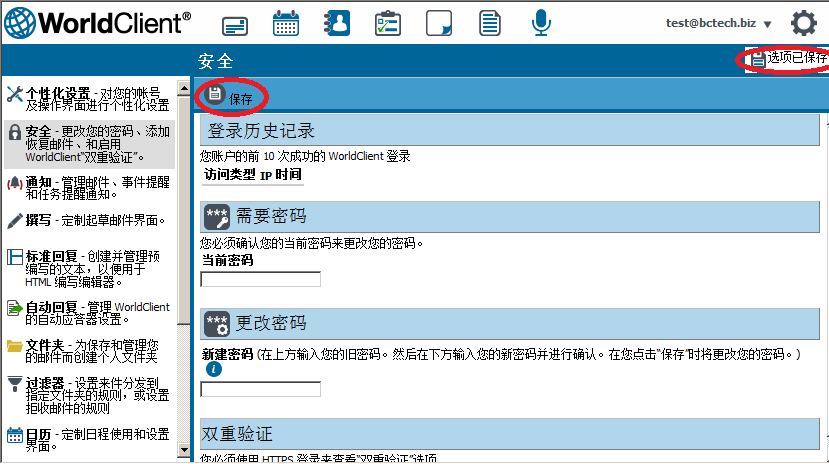
Task: Select the 安全 security settings item
Action: click(89, 144)
